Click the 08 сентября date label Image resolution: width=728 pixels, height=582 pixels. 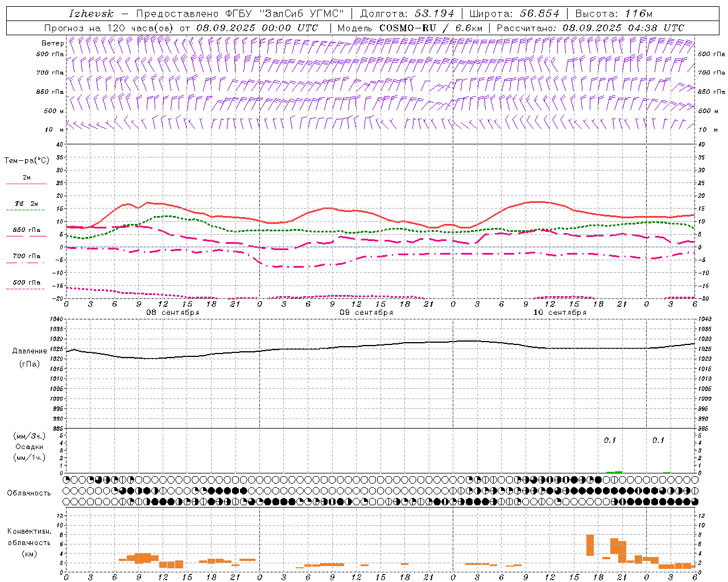tap(173, 313)
